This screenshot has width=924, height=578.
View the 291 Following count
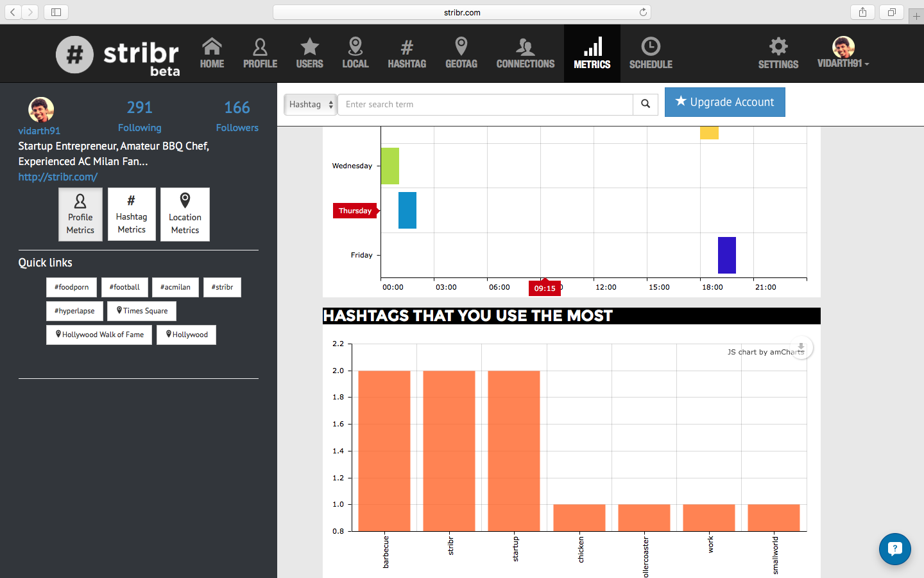(x=139, y=116)
